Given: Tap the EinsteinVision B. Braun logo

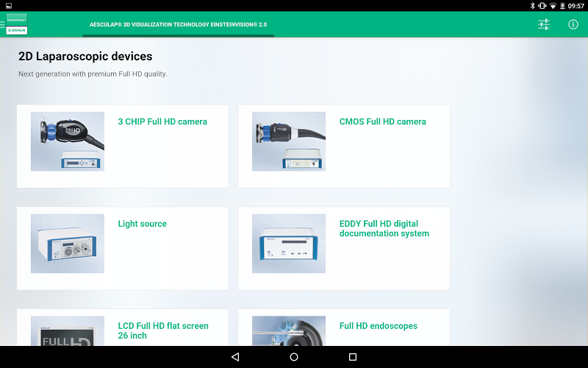Looking at the screenshot, I should tap(17, 24).
